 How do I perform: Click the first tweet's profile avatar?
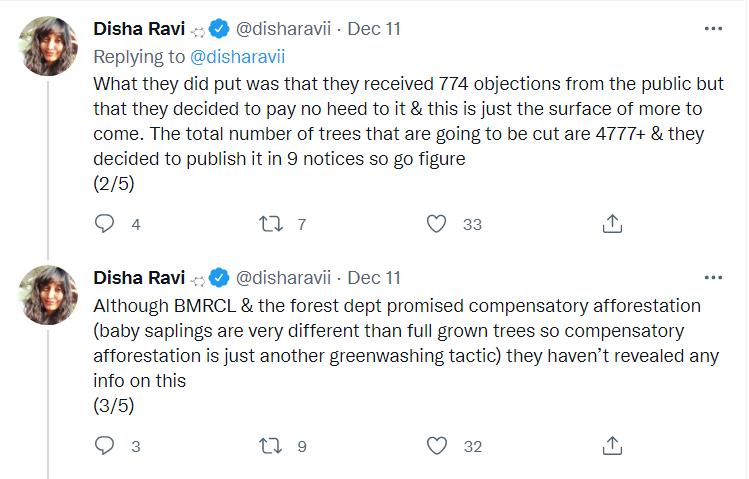coord(45,46)
